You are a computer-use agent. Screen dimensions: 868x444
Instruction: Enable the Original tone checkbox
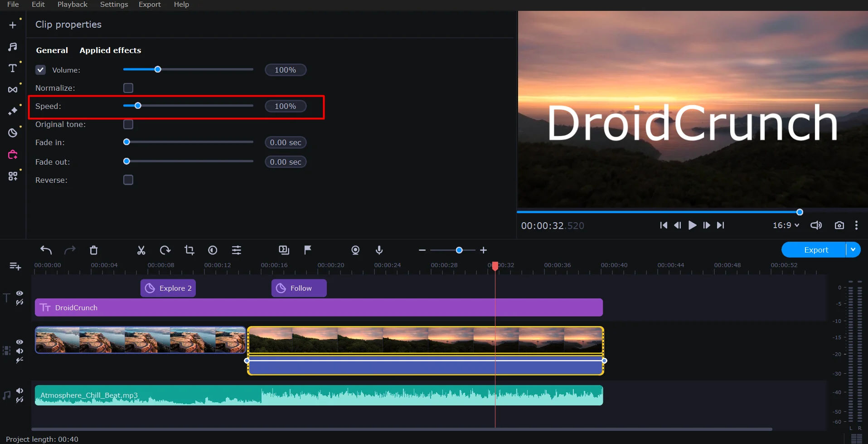click(x=128, y=124)
